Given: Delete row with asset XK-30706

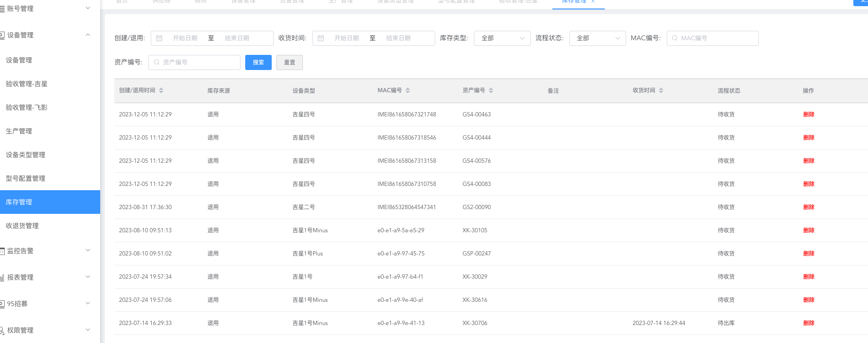Looking at the screenshot, I should click(808, 323).
